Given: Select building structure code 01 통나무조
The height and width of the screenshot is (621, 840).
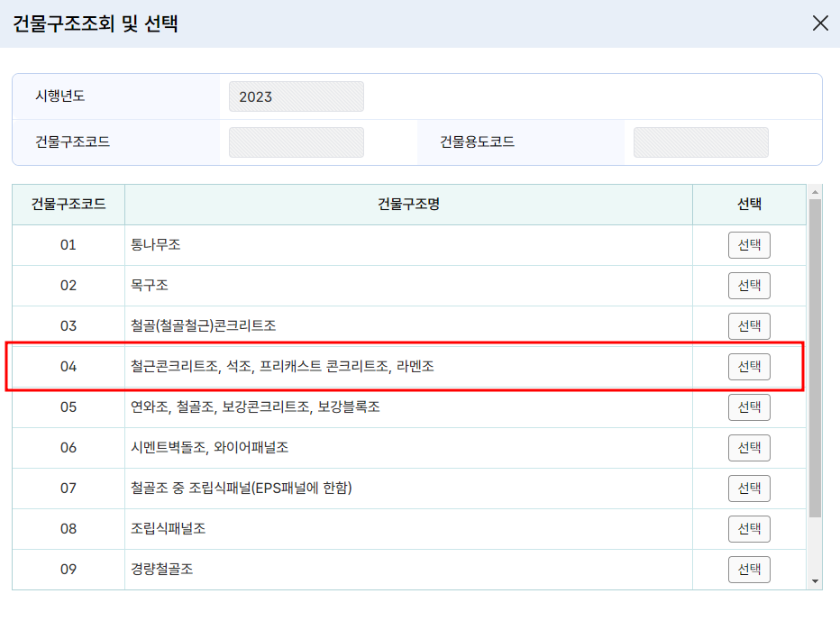Looking at the screenshot, I should pos(749,245).
